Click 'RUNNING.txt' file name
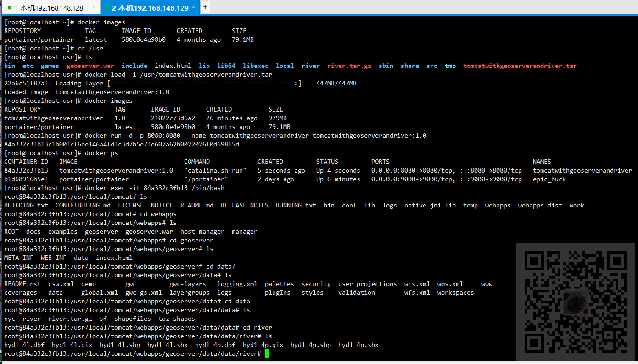Viewport: 638px width, 364px height. [296, 205]
